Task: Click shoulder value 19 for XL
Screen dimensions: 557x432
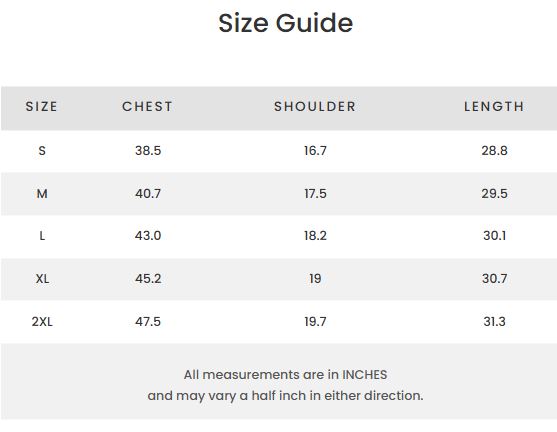Action: pos(315,279)
